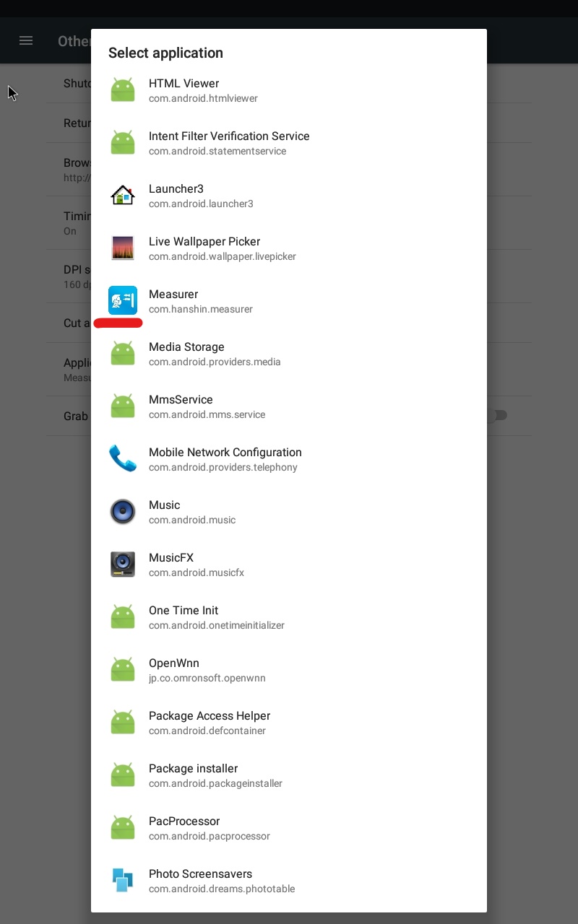The width and height of the screenshot is (578, 924).
Task: Toggle the Grab setting switch
Action: 497,415
